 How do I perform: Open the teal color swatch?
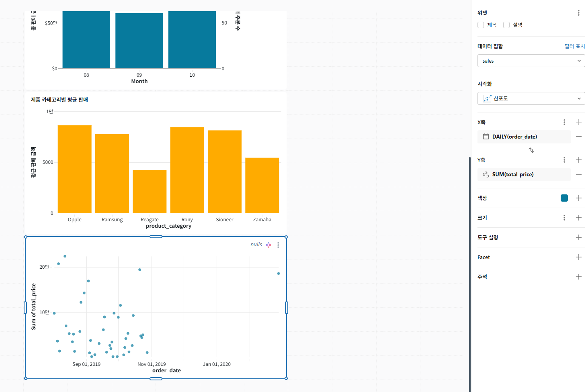[x=564, y=198]
